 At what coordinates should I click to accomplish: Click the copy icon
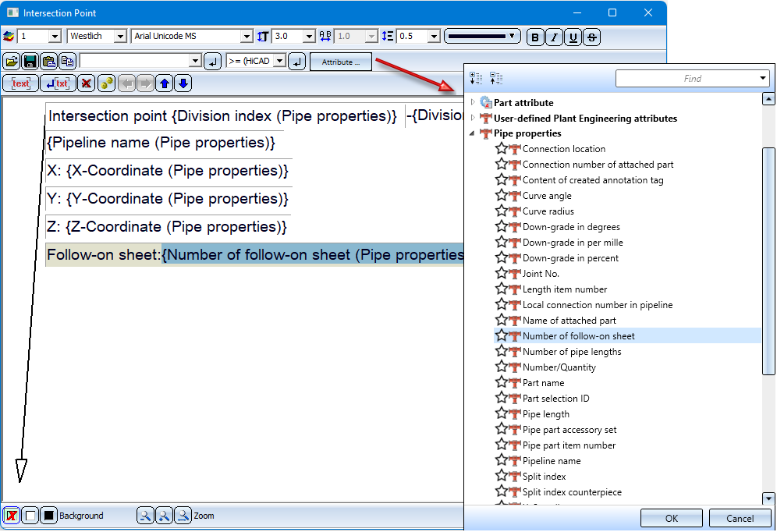tap(67, 62)
